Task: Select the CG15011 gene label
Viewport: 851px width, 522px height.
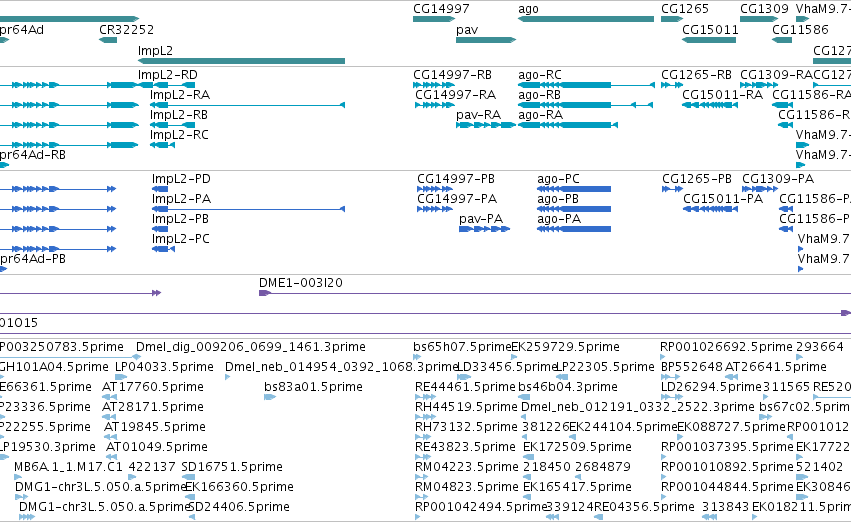Action: 710,29
